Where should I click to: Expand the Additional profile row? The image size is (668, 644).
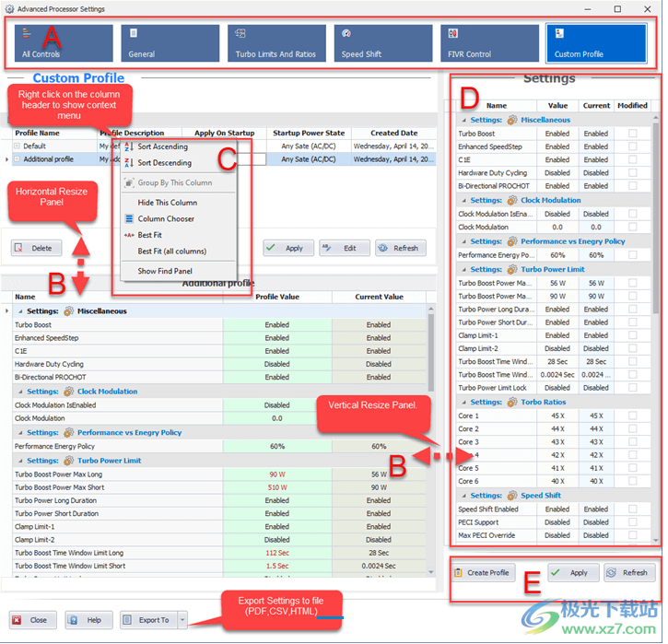click(x=17, y=159)
